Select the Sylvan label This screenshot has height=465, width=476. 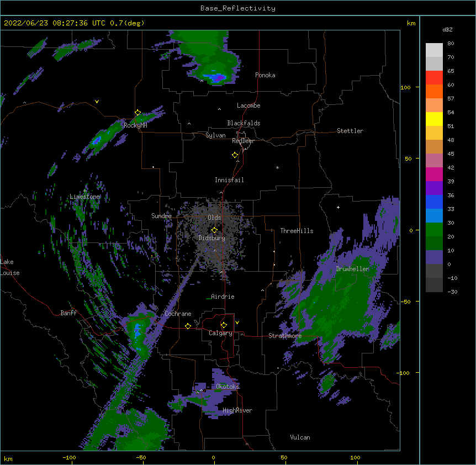pyautogui.click(x=215, y=135)
